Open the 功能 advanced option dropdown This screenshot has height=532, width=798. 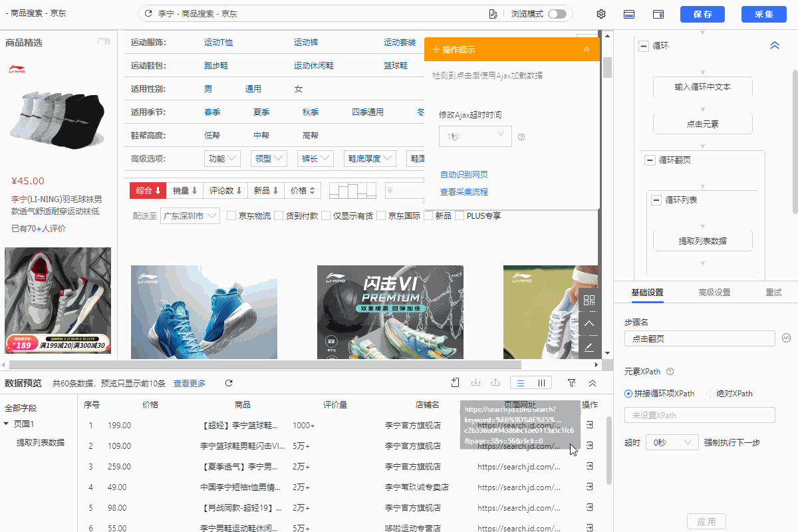point(222,159)
